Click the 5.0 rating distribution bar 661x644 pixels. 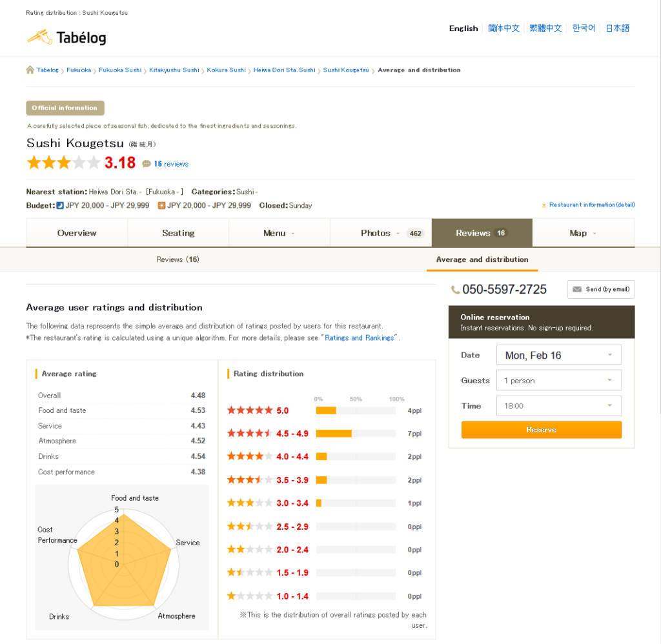click(x=355, y=410)
